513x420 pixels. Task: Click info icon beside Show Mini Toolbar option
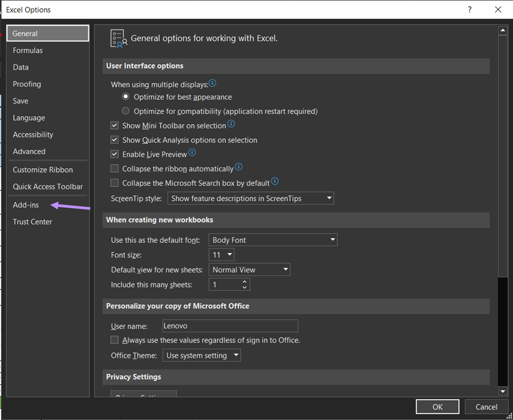click(x=231, y=124)
